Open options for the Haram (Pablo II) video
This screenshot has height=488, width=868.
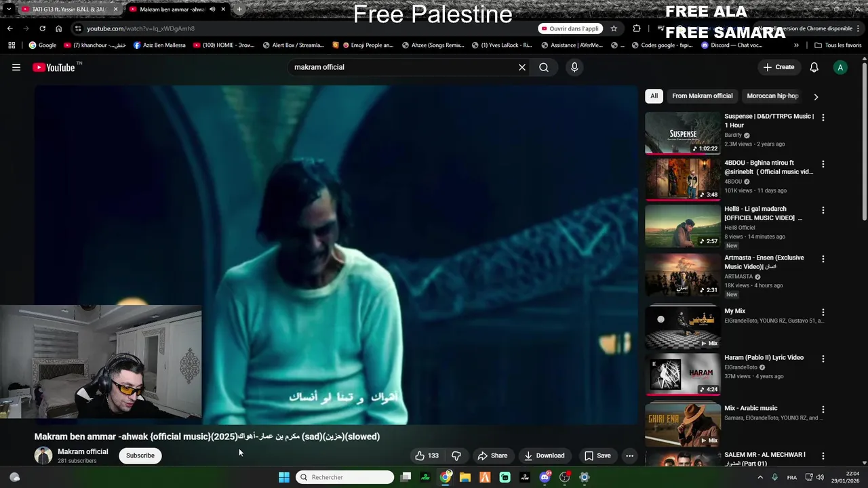tap(823, 359)
